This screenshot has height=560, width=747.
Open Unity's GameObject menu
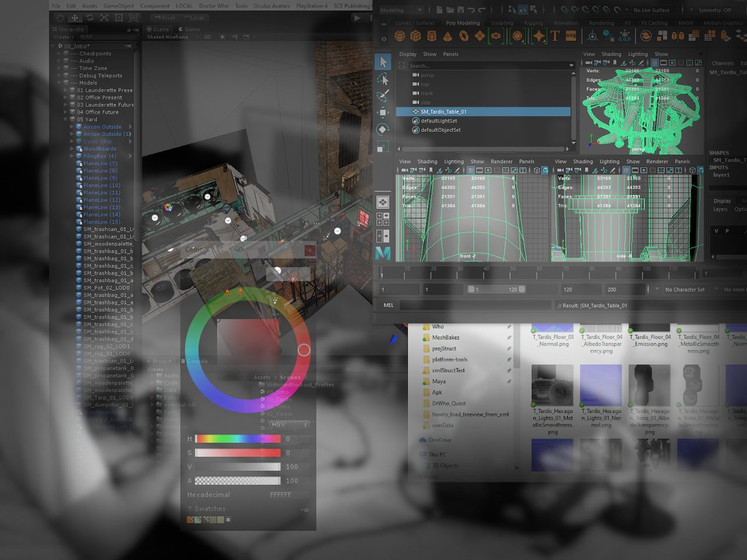[118, 6]
